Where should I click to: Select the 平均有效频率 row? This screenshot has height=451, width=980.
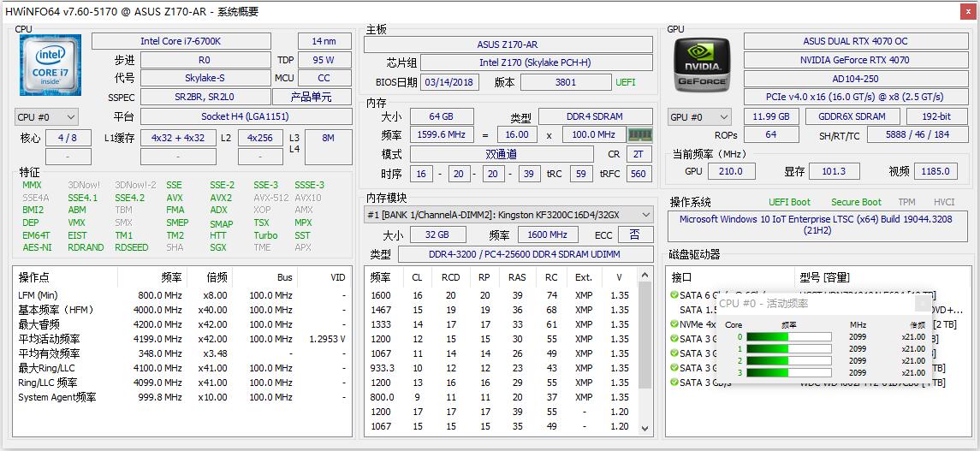[181, 353]
